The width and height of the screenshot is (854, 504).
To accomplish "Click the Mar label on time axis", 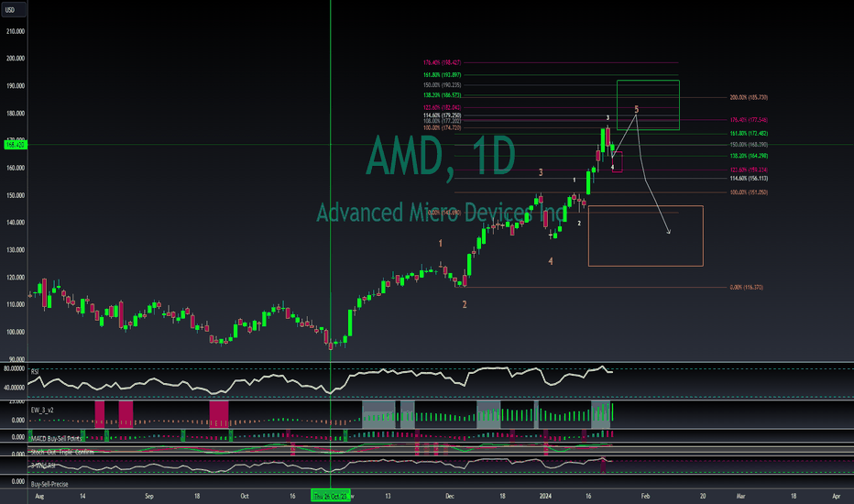I will 740,497.
